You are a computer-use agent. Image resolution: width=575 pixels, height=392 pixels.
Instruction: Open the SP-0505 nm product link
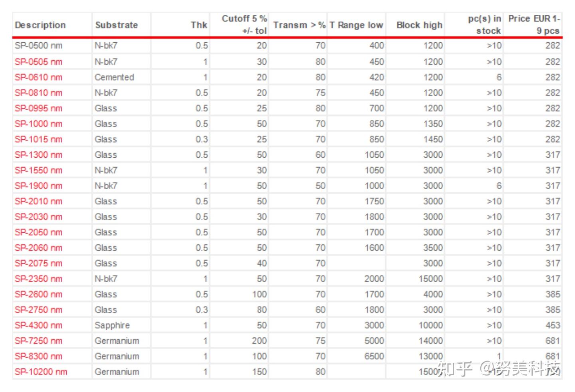tap(38, 62)
